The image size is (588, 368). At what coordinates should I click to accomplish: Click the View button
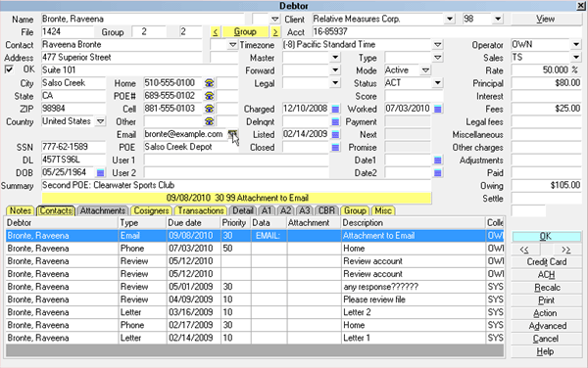pos(546,20)
